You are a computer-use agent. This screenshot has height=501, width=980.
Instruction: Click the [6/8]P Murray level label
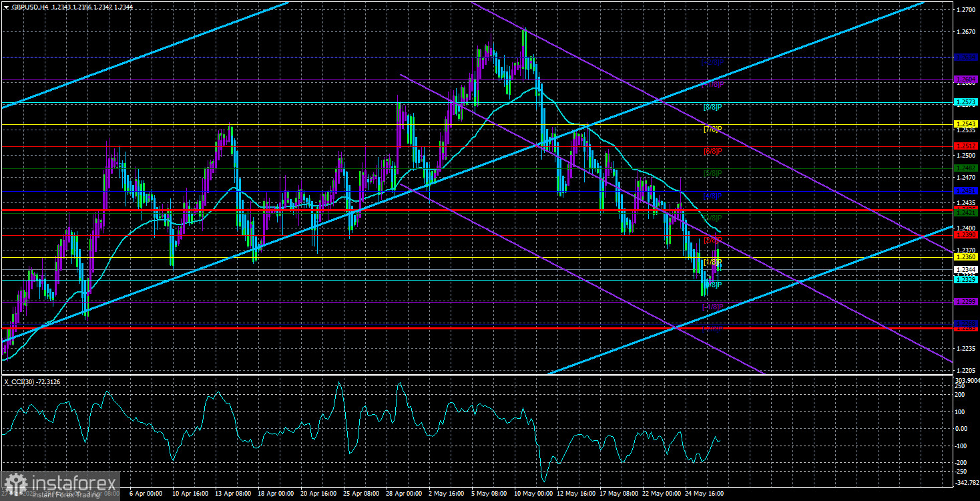click(712, 151)
